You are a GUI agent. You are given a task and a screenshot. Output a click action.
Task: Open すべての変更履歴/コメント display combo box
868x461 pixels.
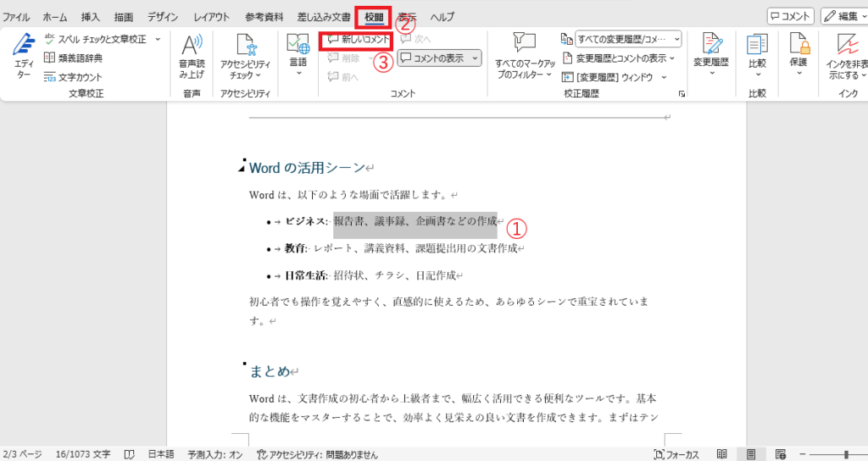[628, 39]
